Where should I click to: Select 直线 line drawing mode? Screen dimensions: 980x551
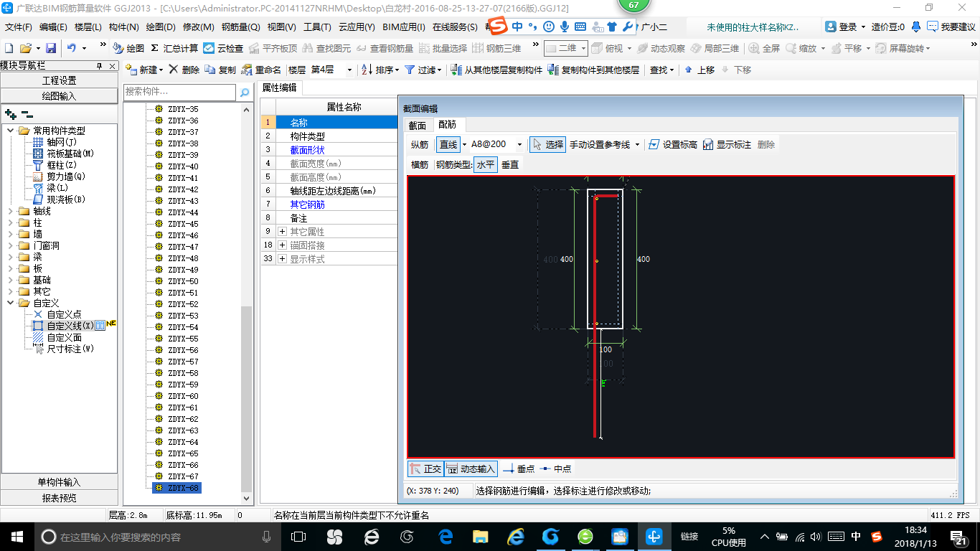coord(448,144)
